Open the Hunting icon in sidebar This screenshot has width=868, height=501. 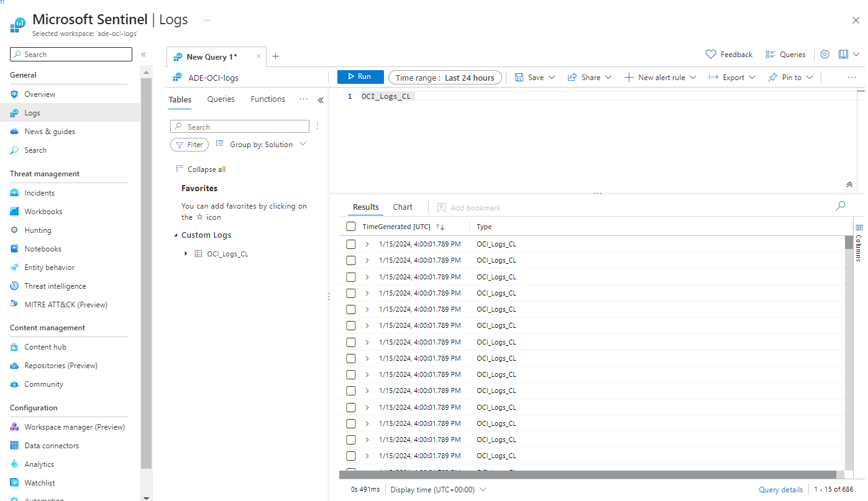point(14,230)
